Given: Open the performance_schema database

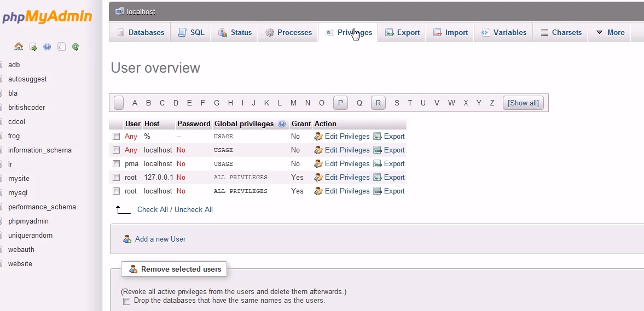Looking at the screenshot, I should coord(42,207).
